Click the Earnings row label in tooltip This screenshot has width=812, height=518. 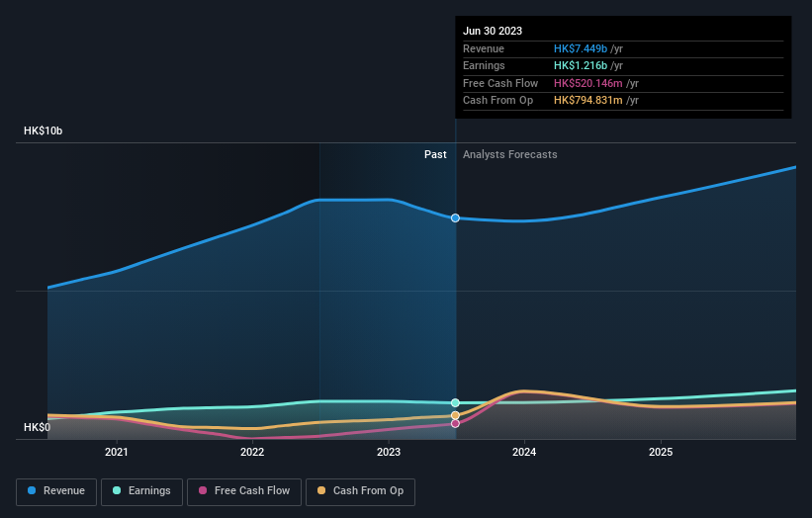(484, 65)
